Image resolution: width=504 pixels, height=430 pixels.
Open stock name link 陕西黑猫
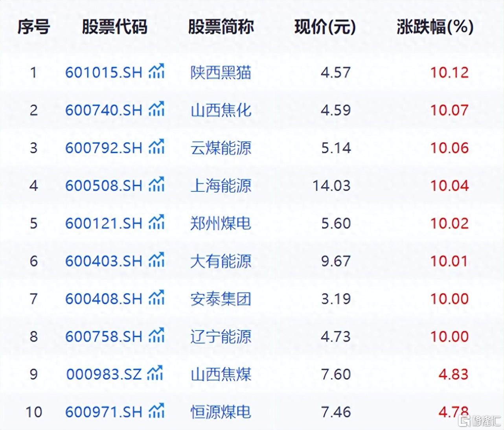[221, 73]
